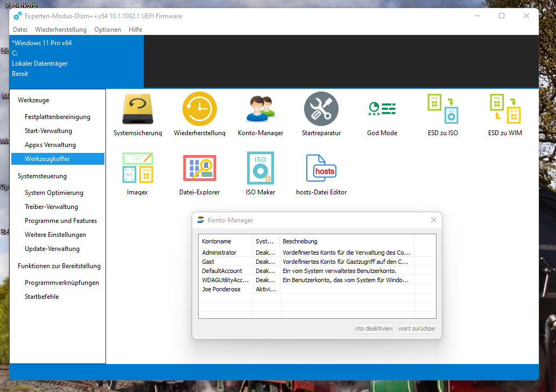
Task: Click the Kennwort zurücksetzen button
Action: (417, 328)
